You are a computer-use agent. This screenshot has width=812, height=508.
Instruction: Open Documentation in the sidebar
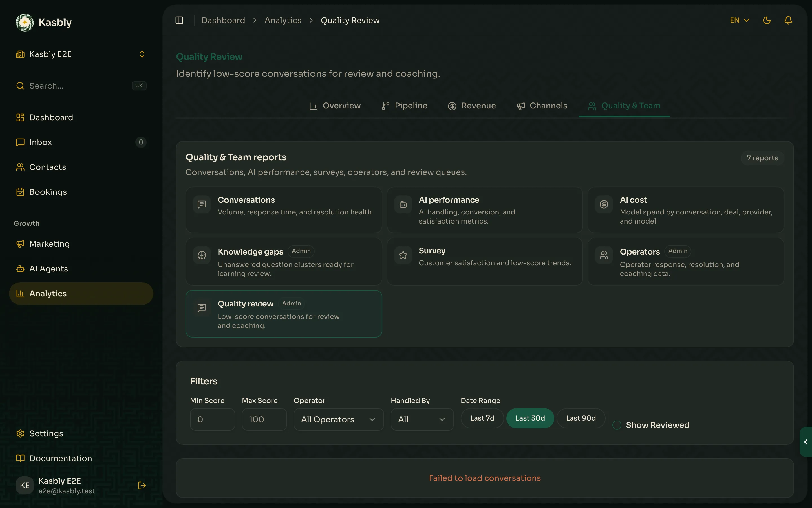point(81,458)
